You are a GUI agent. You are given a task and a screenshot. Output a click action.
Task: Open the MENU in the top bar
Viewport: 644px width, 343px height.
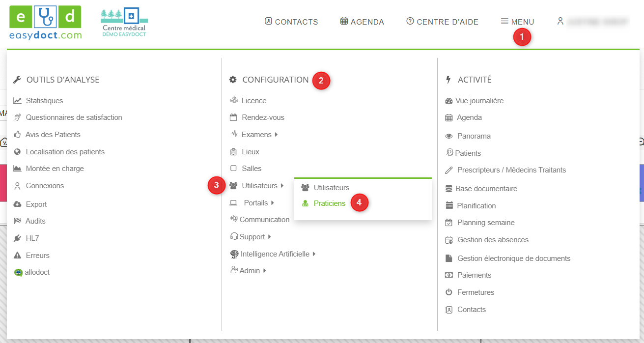click(517, 22)
